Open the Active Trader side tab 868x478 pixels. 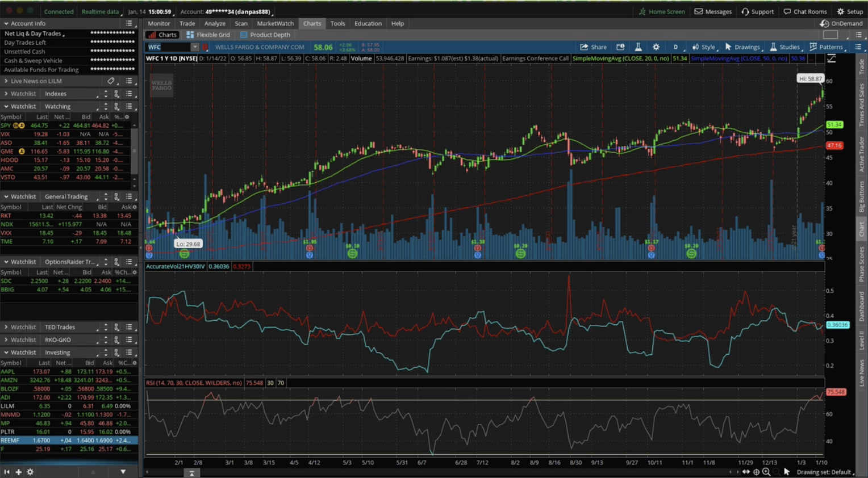tap(861, 154)
